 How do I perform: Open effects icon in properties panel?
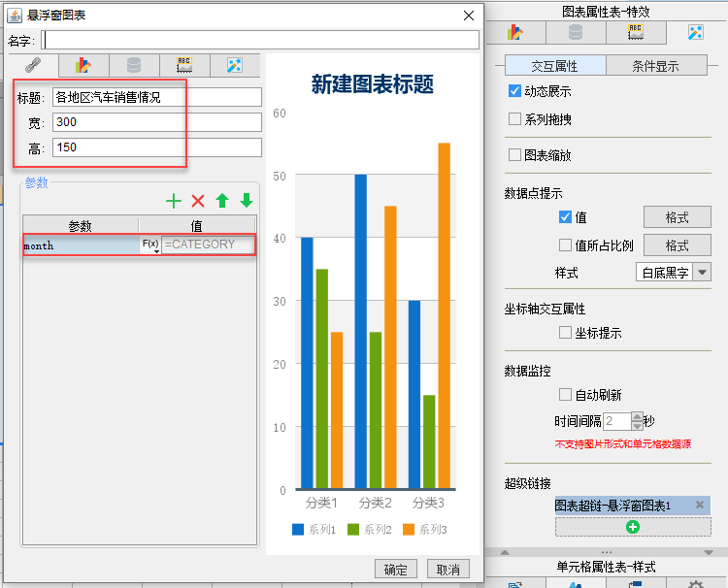696,32
